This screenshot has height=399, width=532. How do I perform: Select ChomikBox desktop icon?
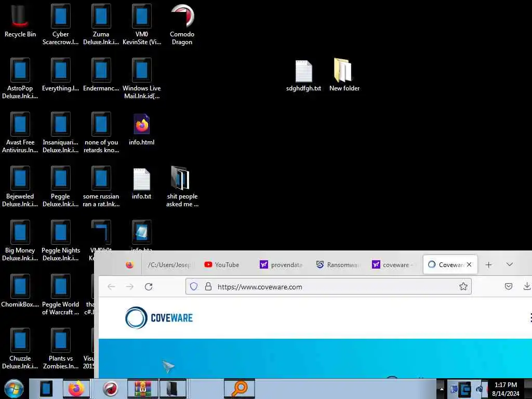[20, 290]
